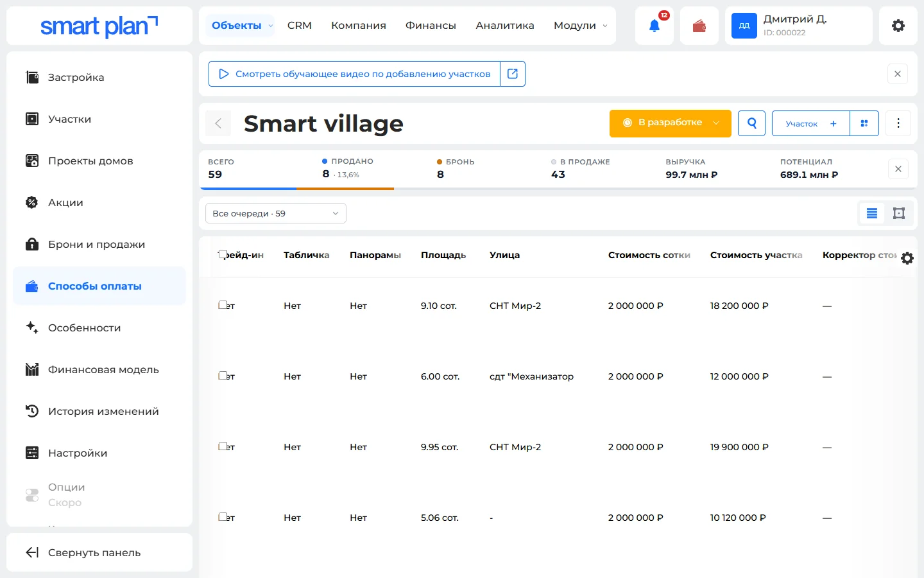Close the statistics summary bar

point(898,169)
